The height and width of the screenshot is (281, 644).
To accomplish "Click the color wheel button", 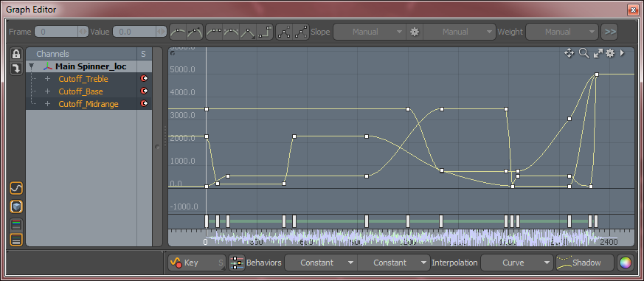I will point(625,263).
